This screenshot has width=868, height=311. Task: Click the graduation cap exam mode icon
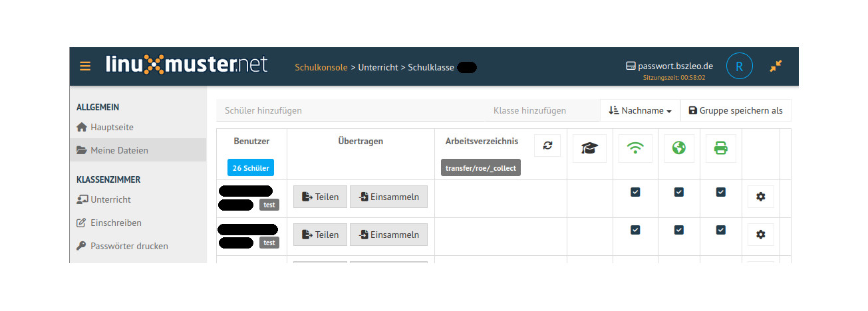click(589, 149)
